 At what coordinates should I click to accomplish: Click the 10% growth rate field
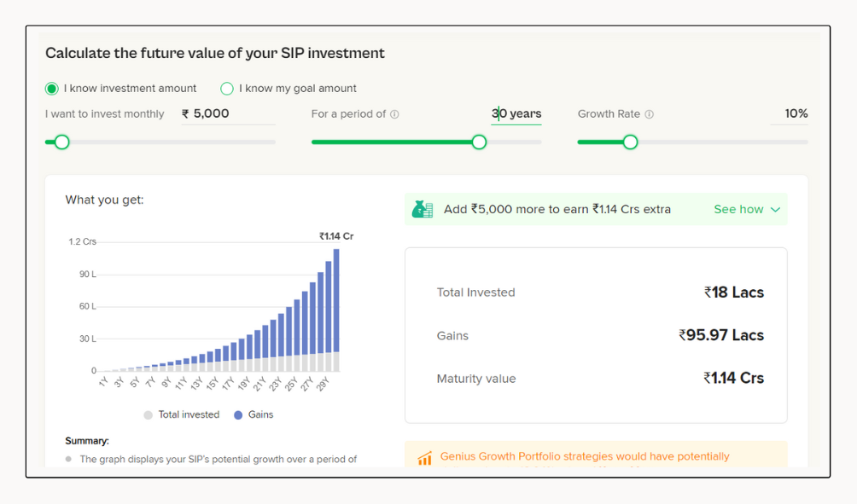(x=790, y=113)
